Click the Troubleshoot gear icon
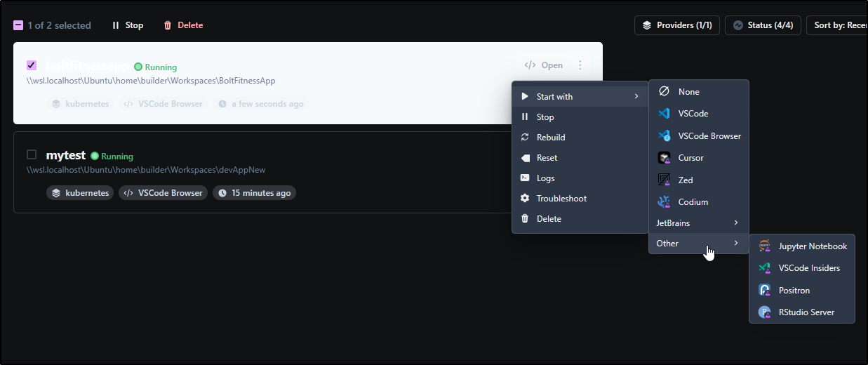The image size is (868, 365). point(525,199)
